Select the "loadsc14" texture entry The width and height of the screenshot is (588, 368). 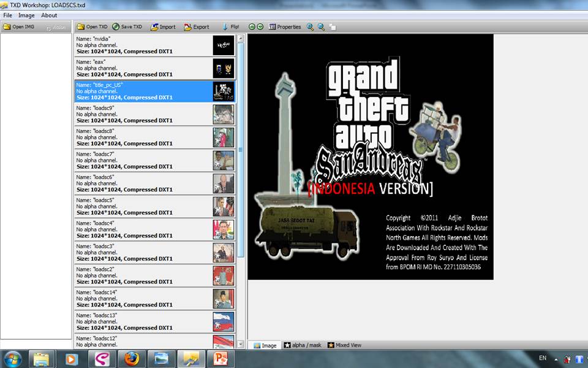coord(155,299)
